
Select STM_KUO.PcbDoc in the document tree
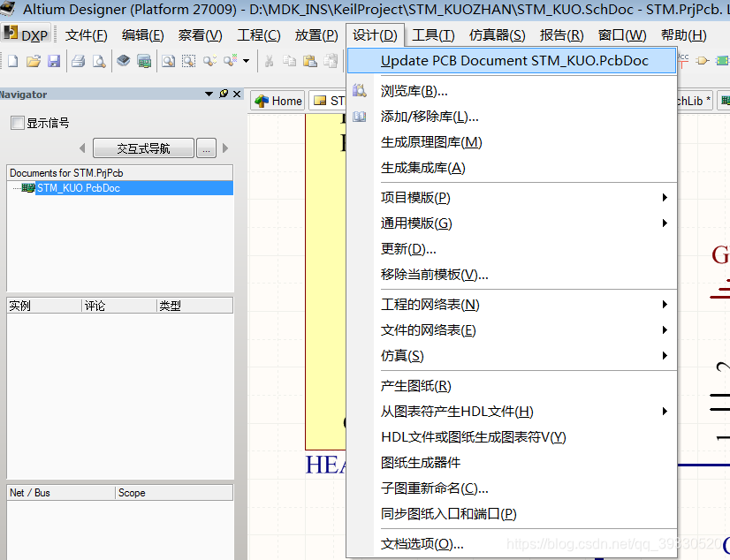pyautogui.click(x=78, y=188)
